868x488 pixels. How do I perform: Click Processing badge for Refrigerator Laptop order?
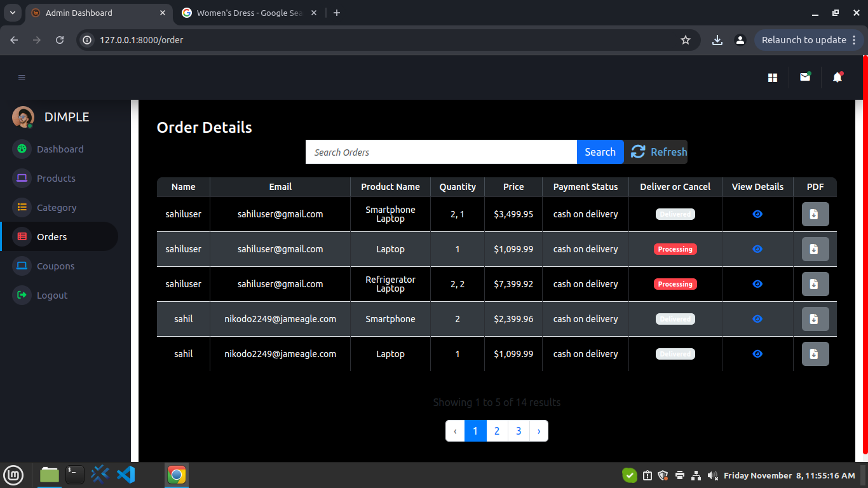[x=675, y=284]
